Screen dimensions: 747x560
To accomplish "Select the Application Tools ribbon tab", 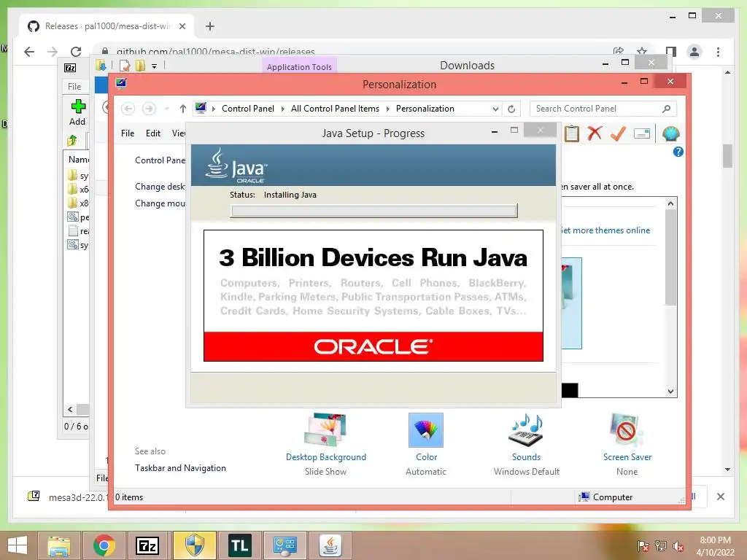I will pos(299,67).
